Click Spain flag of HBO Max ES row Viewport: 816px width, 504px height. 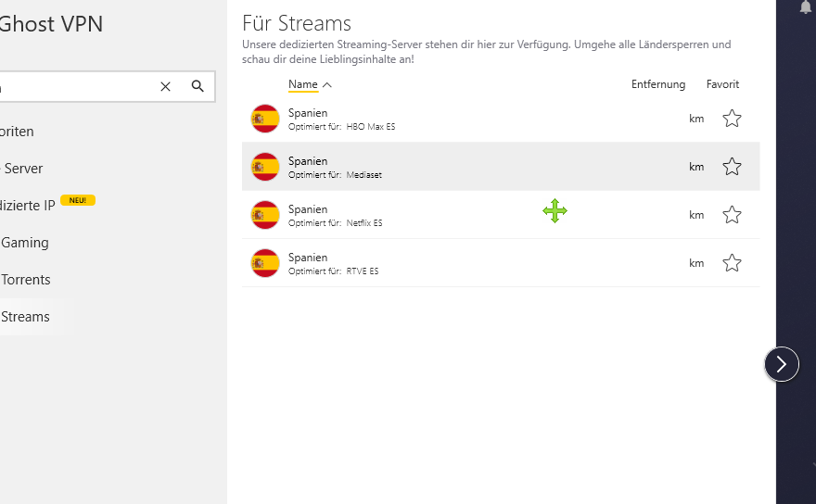265,119
